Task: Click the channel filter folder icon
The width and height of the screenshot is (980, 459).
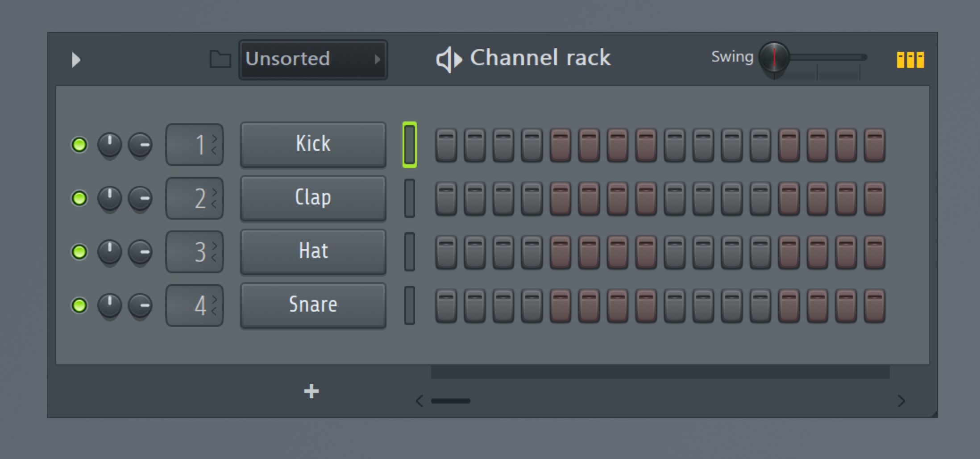Action: pyautogui.click(x=220, y=59)
